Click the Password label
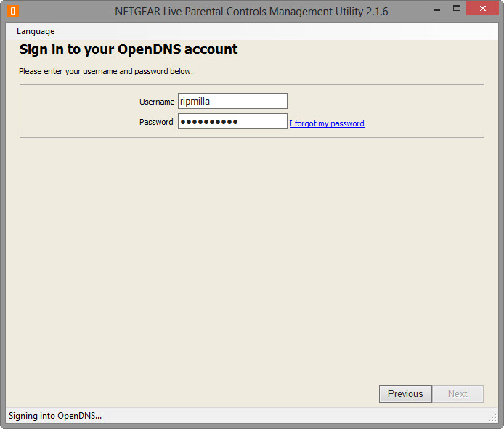Screen dimensions: 504x429 (x=156, y=122)
